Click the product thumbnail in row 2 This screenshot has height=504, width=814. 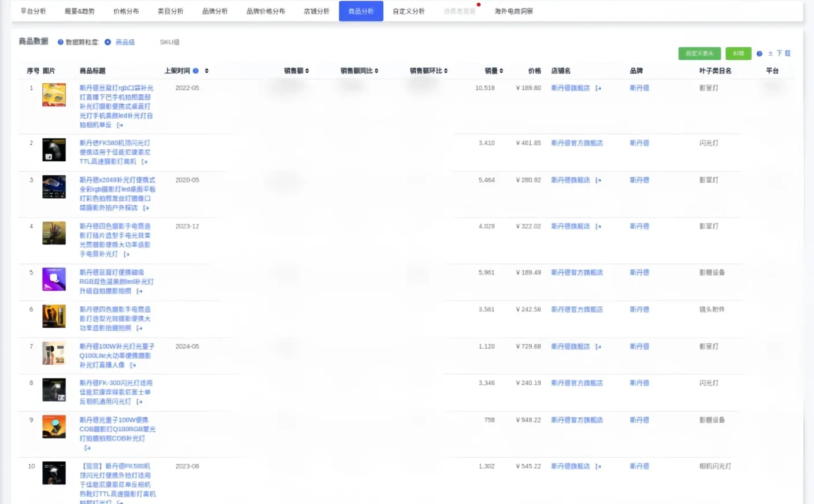point(54,150)
